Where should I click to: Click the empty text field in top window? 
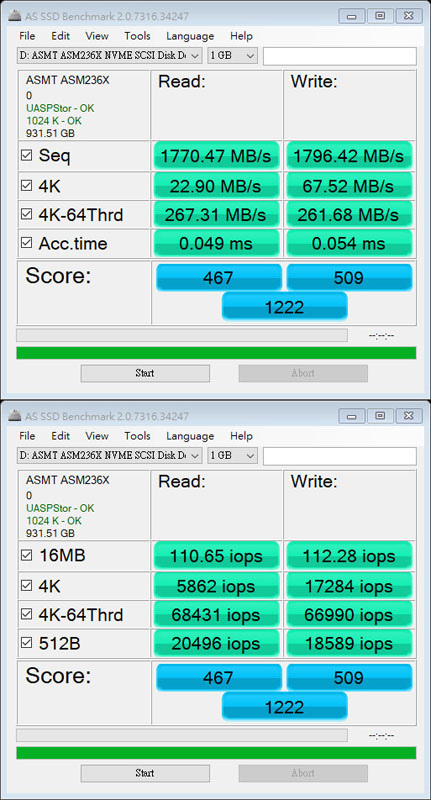point(340,56)
